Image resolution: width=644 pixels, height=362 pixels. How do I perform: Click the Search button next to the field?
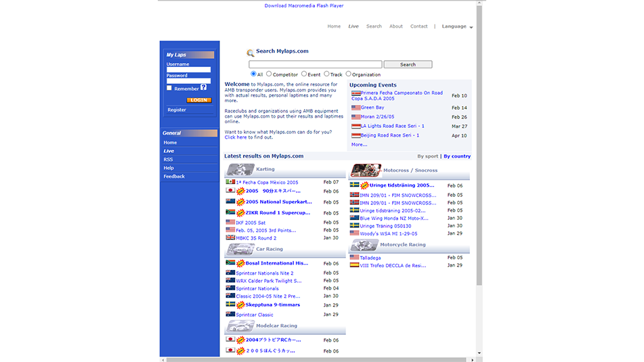(x=408, y=65)
